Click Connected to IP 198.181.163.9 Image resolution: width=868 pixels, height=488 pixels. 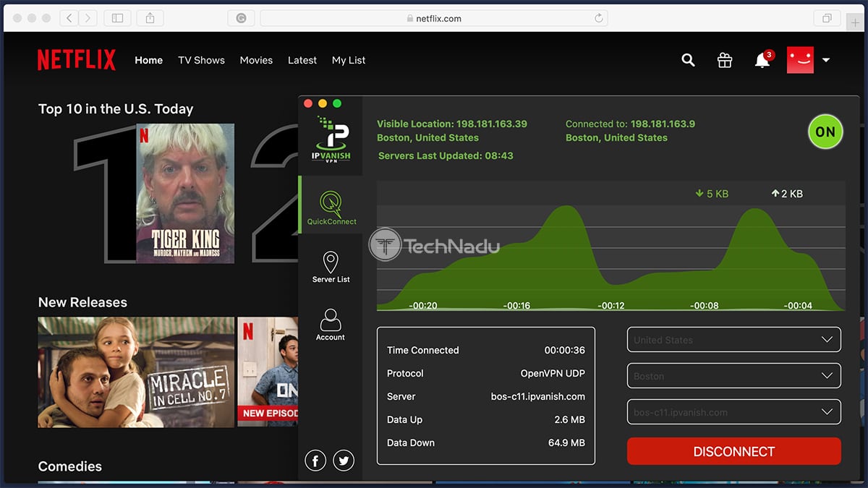click(x=663, y=124)
